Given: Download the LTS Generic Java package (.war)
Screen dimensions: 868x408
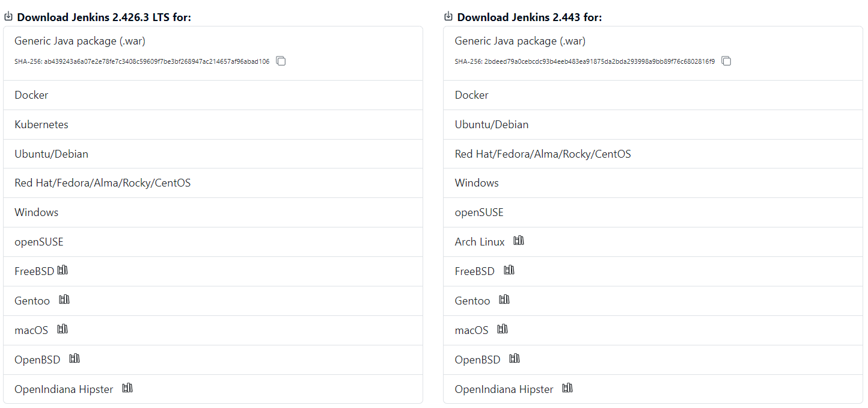Looking at the screenshot, I should [80, 41].
